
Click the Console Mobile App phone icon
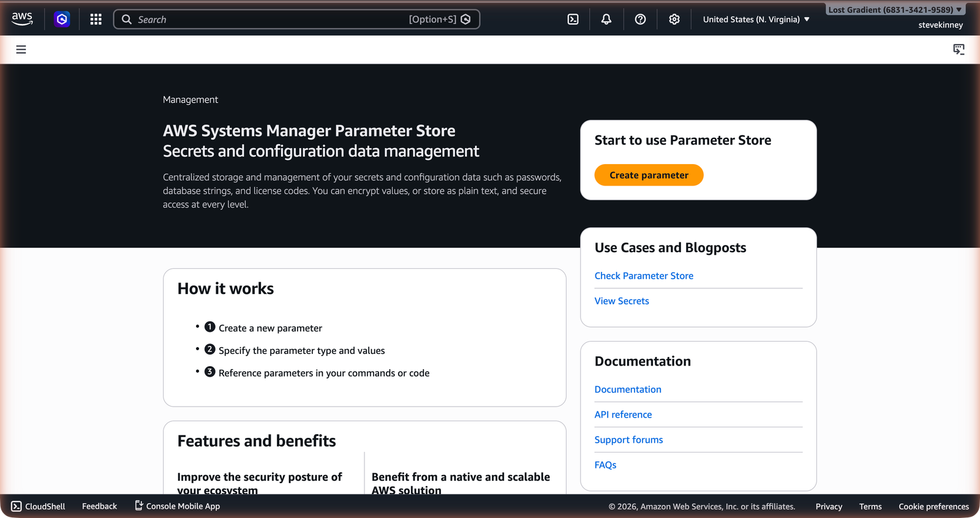tap(139, 506)
